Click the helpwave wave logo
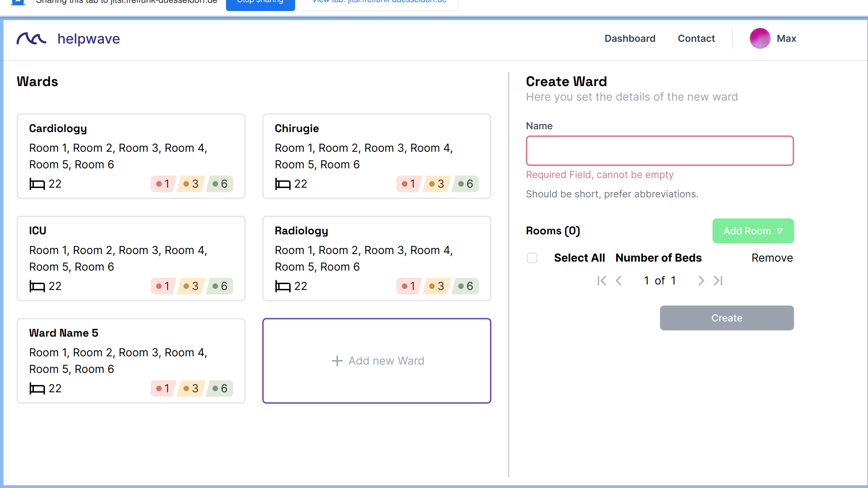The height and width of the screenshot is (488, 868). [x=32, y=38]
